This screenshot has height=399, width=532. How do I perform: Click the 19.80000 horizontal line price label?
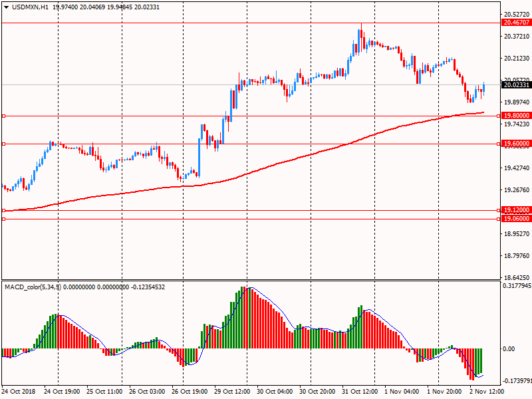pos(517,116)
